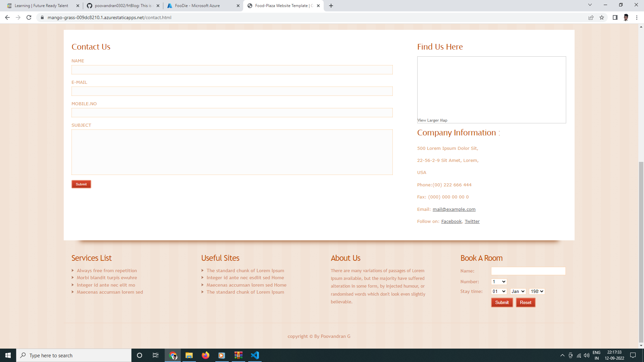The image size is (644, 362).
Task: Open the Chrome profile avatar
Action: click(x=626, y=17)
